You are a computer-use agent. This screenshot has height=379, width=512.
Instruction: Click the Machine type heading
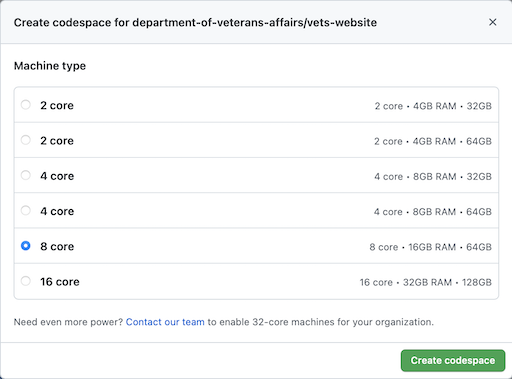50,66
